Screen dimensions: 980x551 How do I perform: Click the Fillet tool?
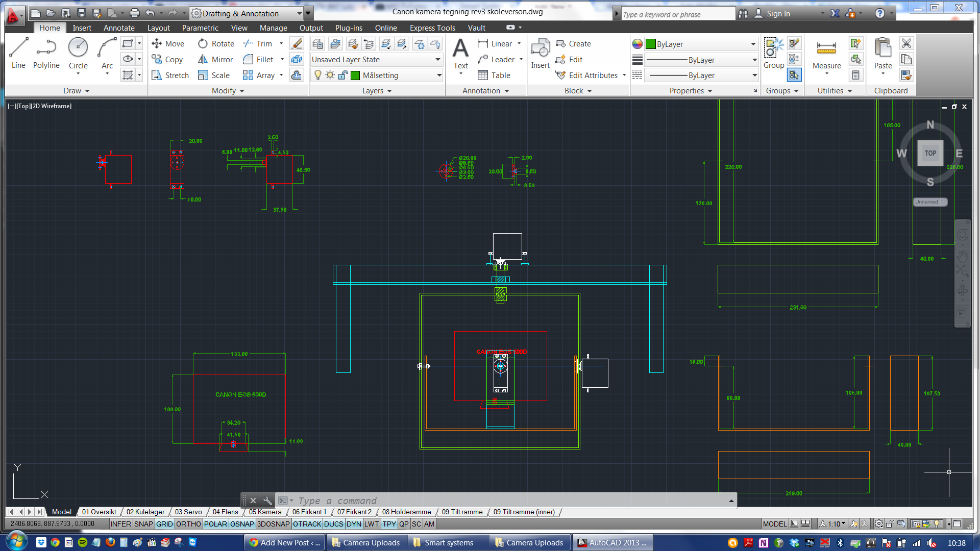tap(259, 60)
